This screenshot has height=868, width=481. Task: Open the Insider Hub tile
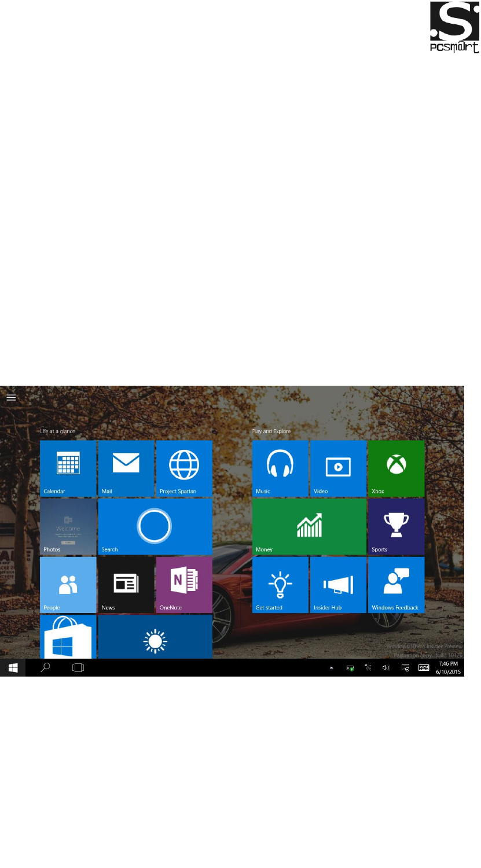[339, 585]
